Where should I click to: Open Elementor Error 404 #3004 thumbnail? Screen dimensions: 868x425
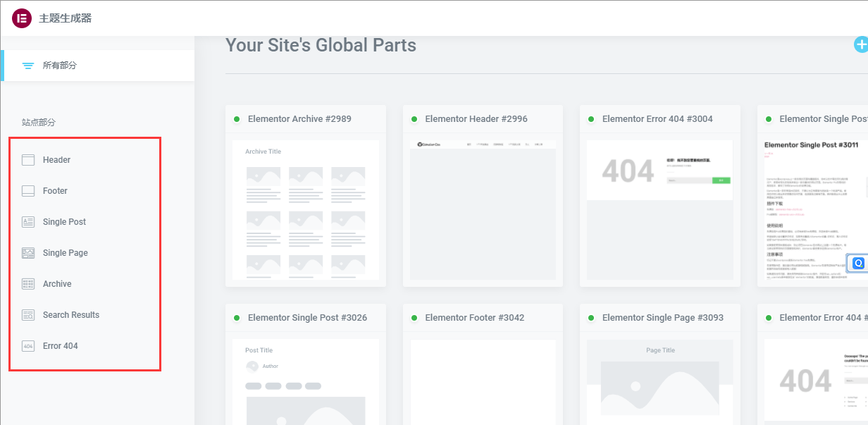659,209
